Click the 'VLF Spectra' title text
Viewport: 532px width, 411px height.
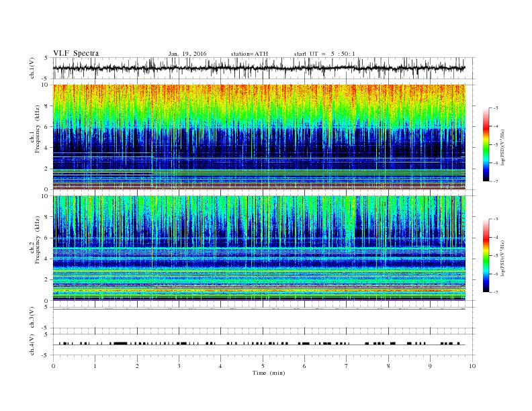[x=76, y=53]
